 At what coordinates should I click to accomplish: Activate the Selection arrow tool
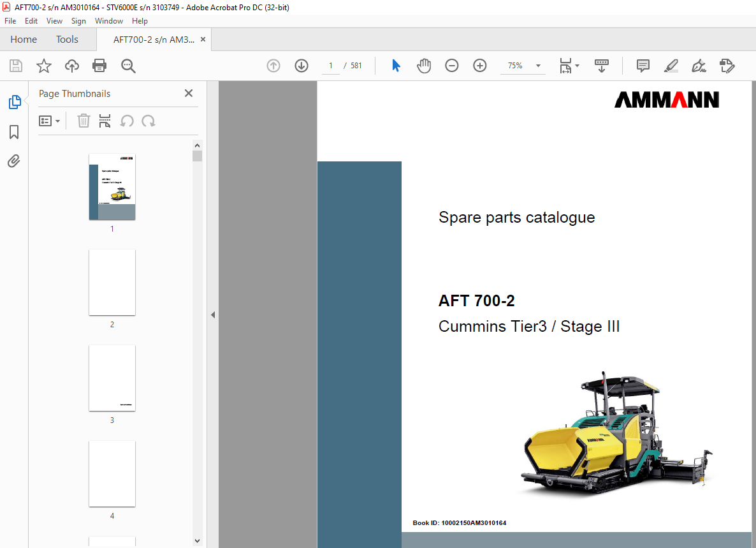pos(396,66)
